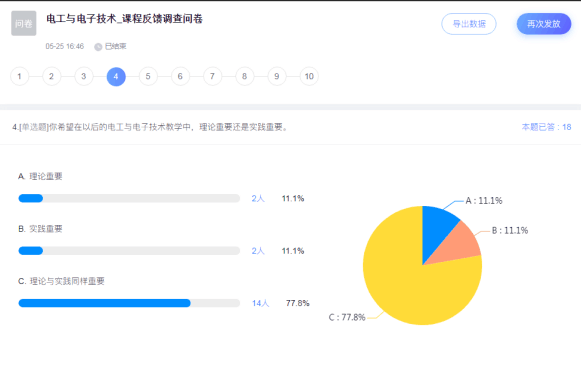Click the clock icon beside 已结束
The height and width of the screenshot is (369, 581).
tap(98, 47)
